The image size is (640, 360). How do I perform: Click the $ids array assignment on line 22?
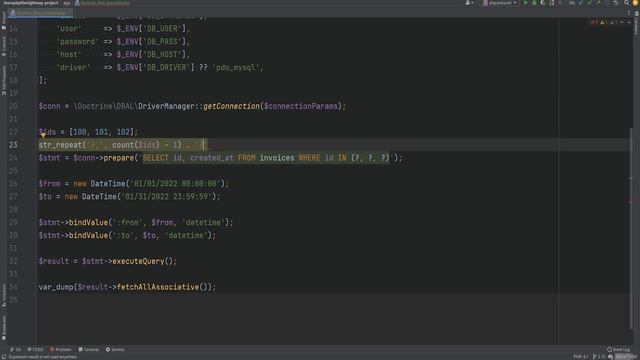click(89, 132)
